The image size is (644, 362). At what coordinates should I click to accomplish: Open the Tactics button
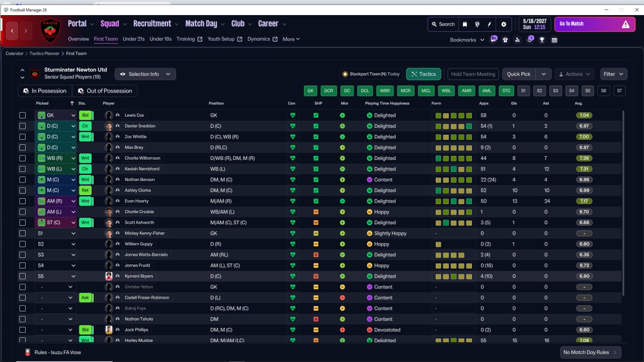pos(424,74)
